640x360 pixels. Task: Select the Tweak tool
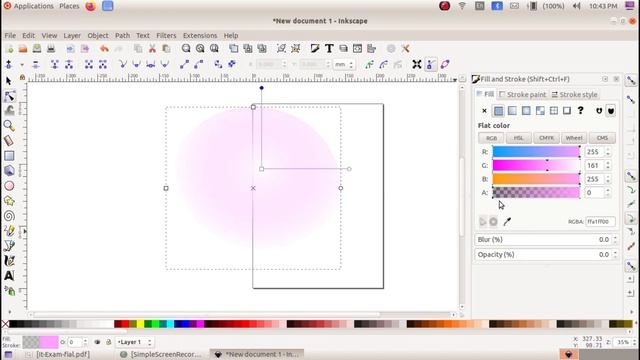tap(9, 110)
